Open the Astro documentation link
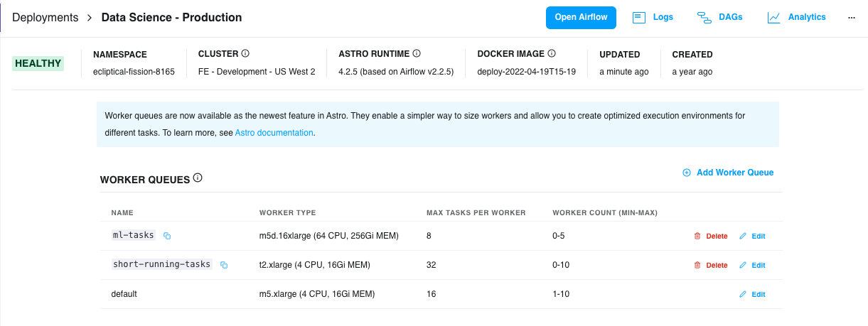The width and height of the screenshot is (868, 326). (274, 133)
